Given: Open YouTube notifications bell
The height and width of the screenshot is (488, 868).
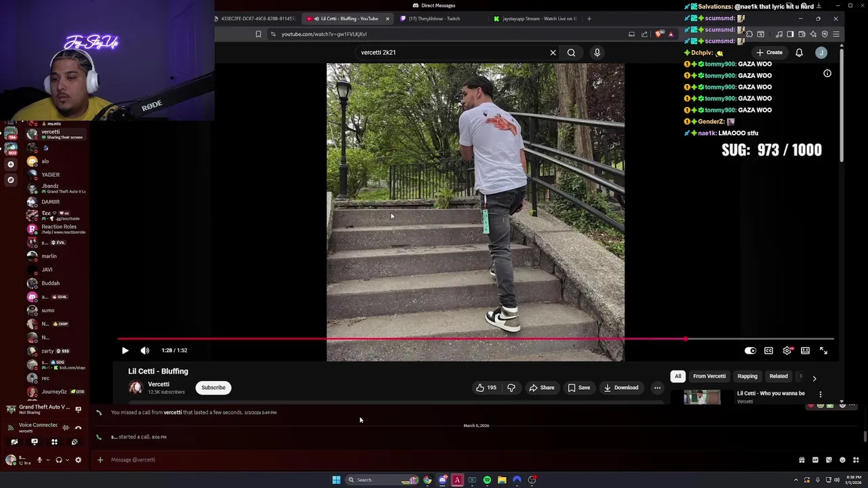Looking at the screenshot, I should click(x=799, y=52).
